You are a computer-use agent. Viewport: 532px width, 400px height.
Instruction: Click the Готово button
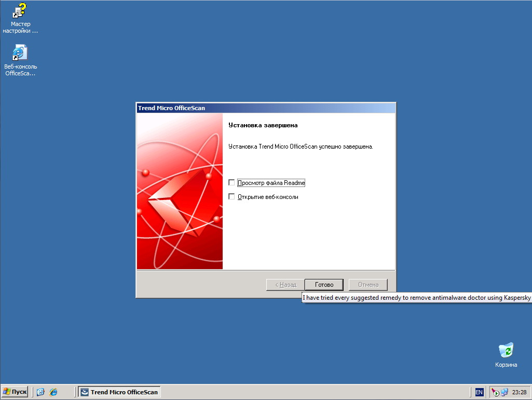(324, 285)
